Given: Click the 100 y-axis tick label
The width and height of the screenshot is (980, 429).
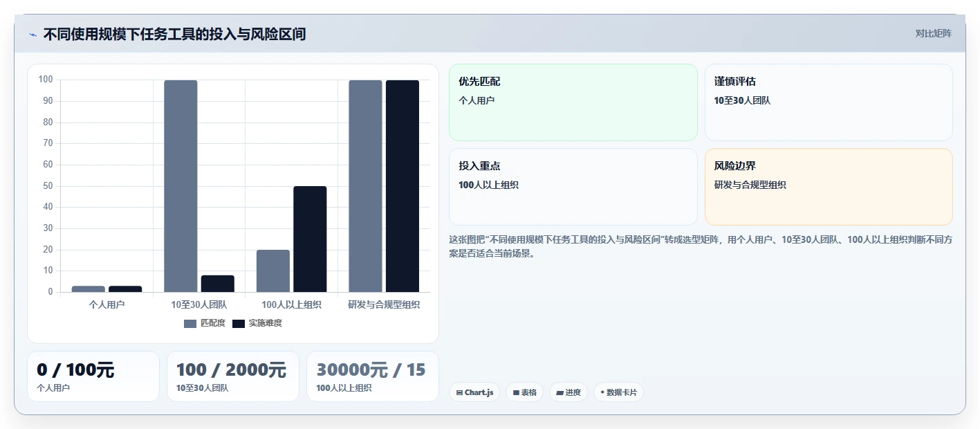Looking at the screenshot, I should pyautogui.click(x=46, y=80).
